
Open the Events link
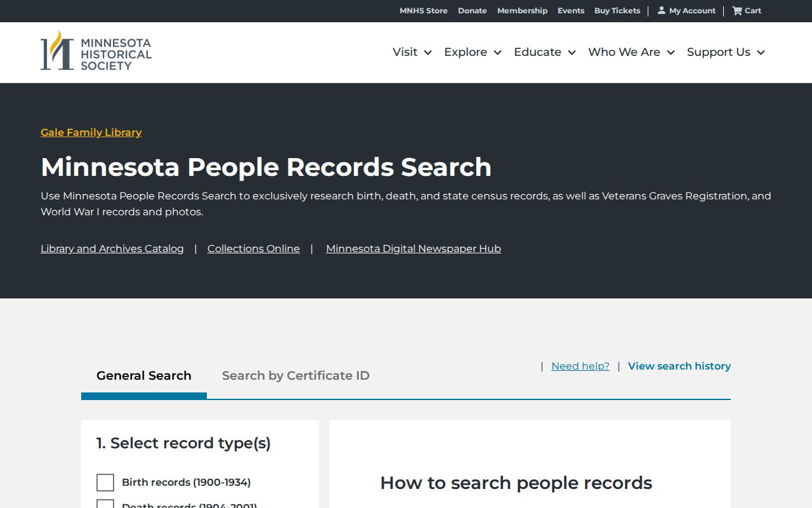tap(571, 11)
